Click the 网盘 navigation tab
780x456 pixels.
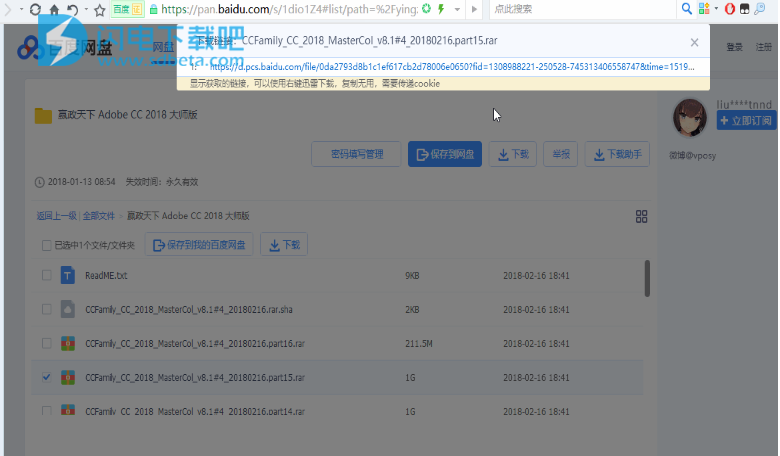(163, 47)
